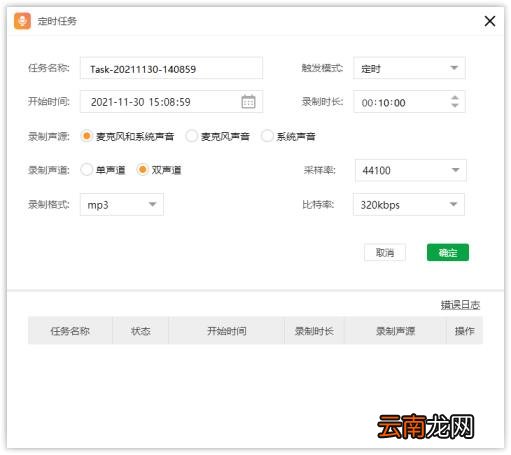
Task: Open the 录制格式 dropdown showing mp3
Action: (x=122, y=204)
